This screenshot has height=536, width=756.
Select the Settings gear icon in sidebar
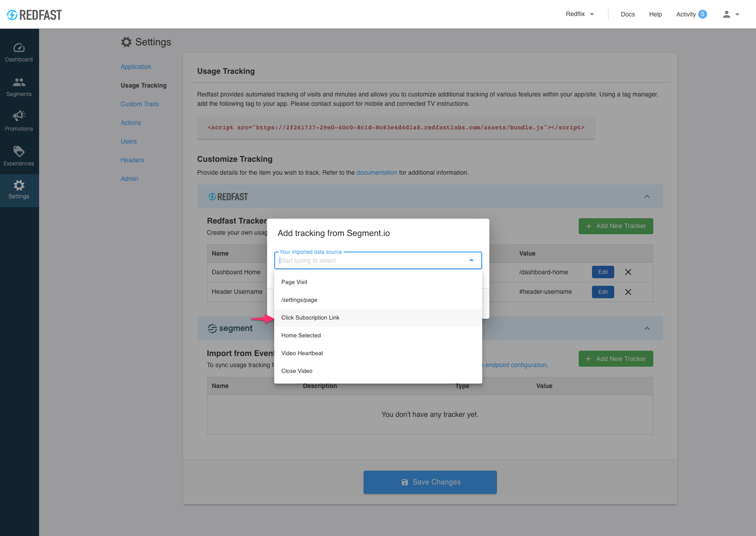pyautogui.click(x=19, y=185)
